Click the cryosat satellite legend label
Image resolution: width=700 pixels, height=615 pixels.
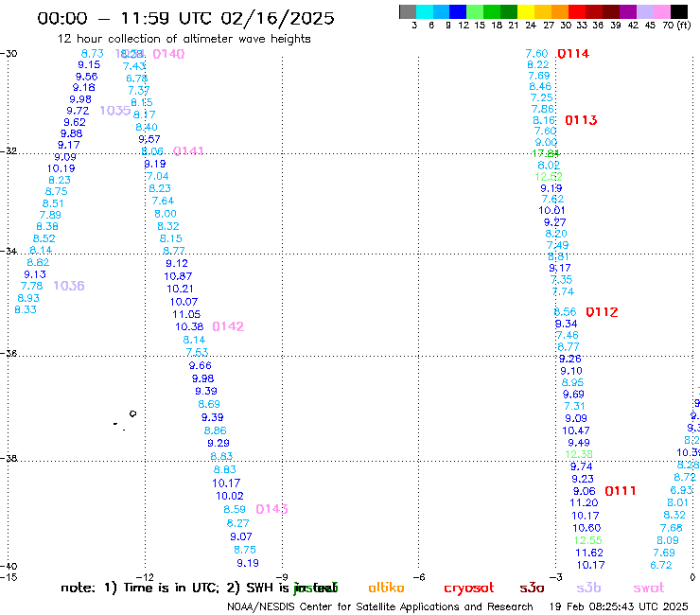(x=469, y=589)
